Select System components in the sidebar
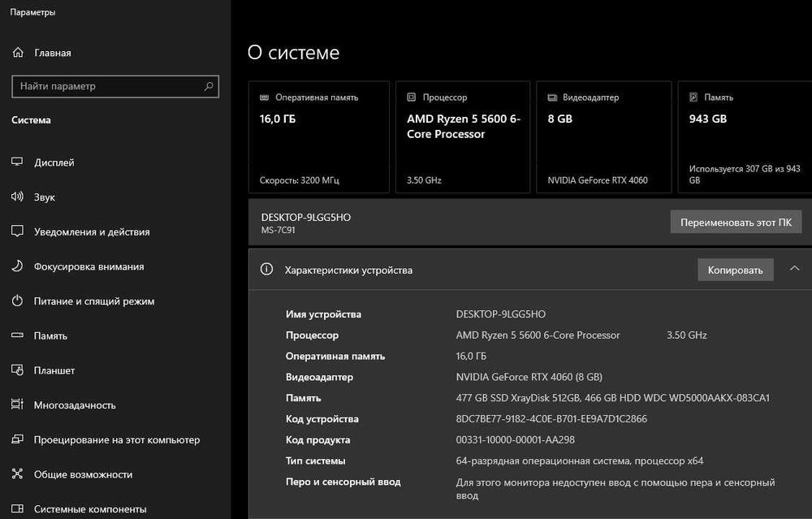This screenshot has width=812, height=519. (x=89, y=509)
